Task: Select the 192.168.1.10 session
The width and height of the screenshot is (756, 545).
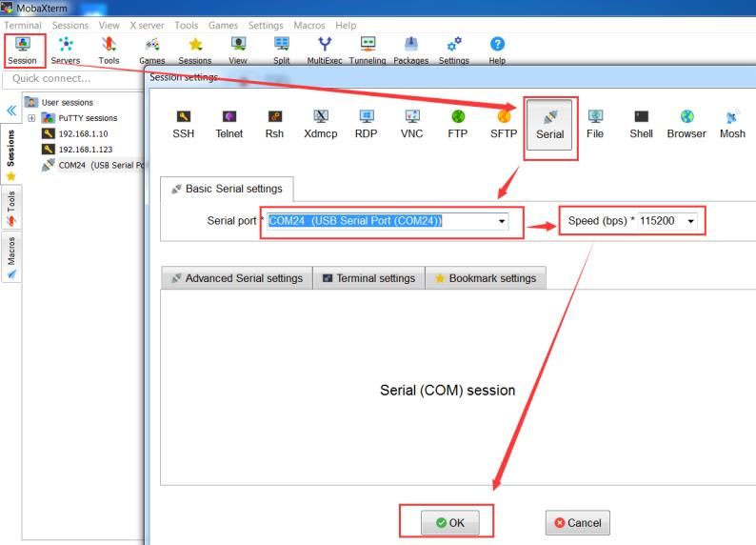Action: [74, 134]
